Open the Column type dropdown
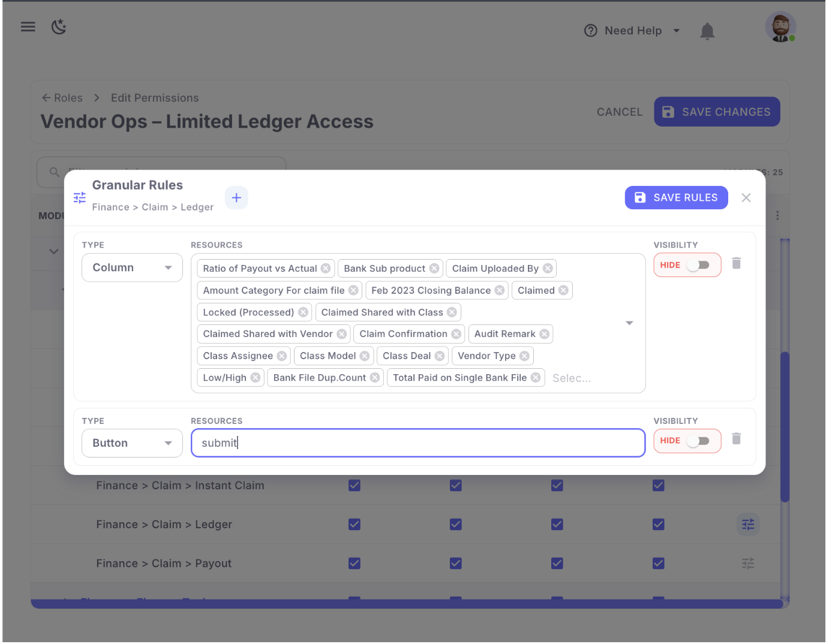The image size is (829, 644). (x=132, y=268)
